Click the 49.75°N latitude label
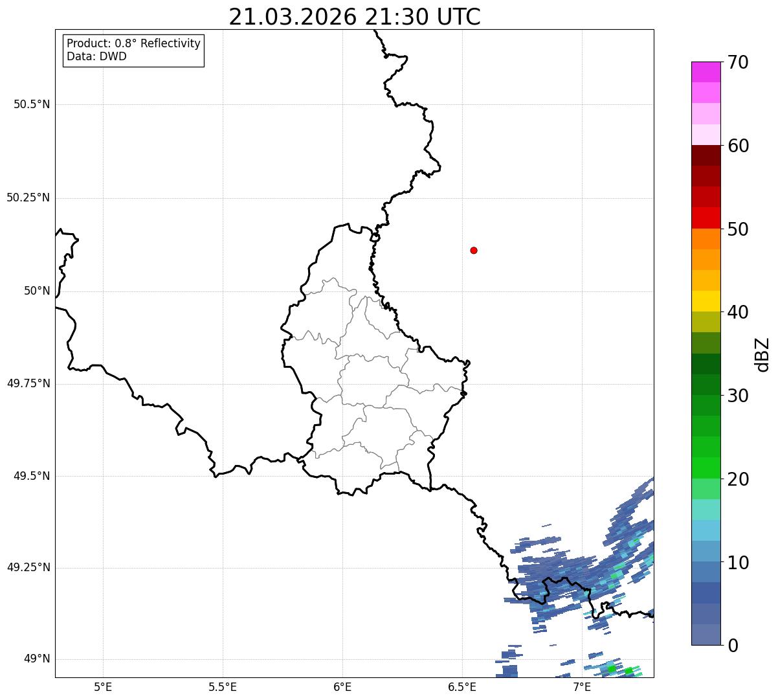The height and width of the screenshot is (700, 778). pos(28,383)
